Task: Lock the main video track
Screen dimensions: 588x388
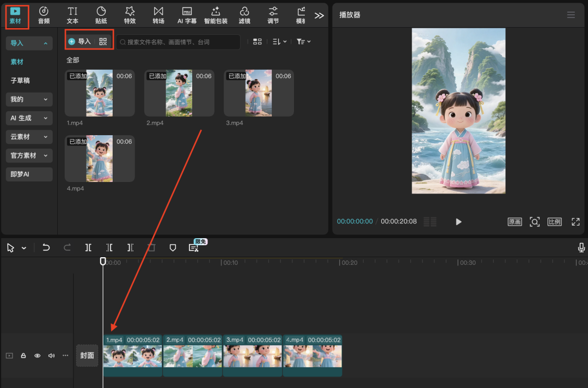Action: coord(23,356)
